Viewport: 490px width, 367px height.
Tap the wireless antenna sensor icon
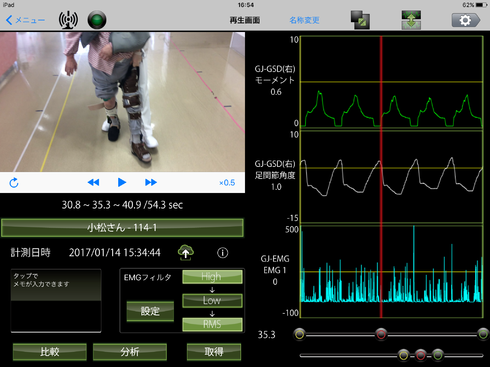pyautogui.click(x=68, y=20)
